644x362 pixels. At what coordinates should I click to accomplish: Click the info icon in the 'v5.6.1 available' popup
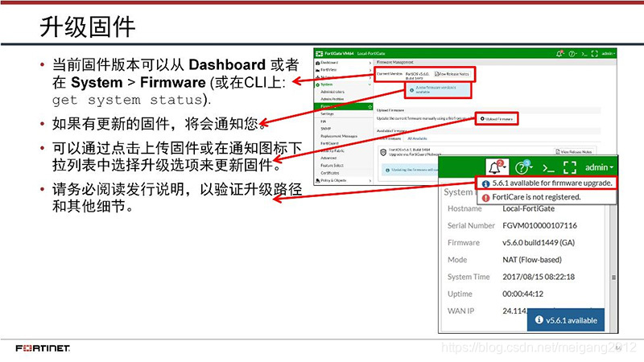pos(539,319)
